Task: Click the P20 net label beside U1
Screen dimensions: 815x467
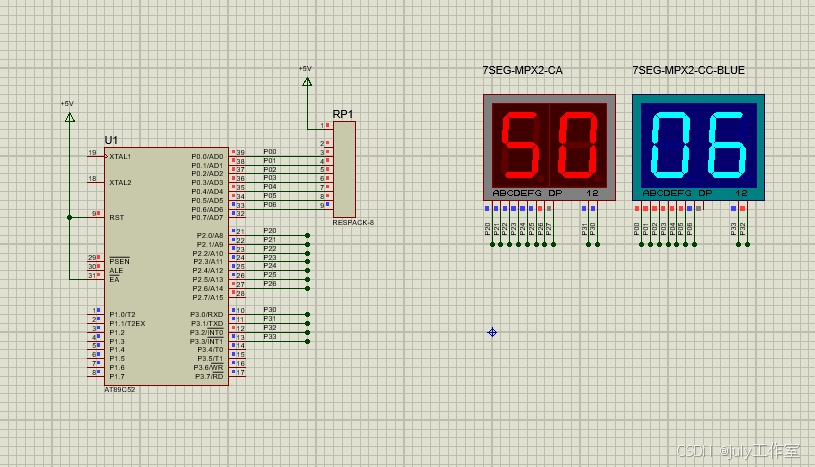Action: click(x=270, y=230)
